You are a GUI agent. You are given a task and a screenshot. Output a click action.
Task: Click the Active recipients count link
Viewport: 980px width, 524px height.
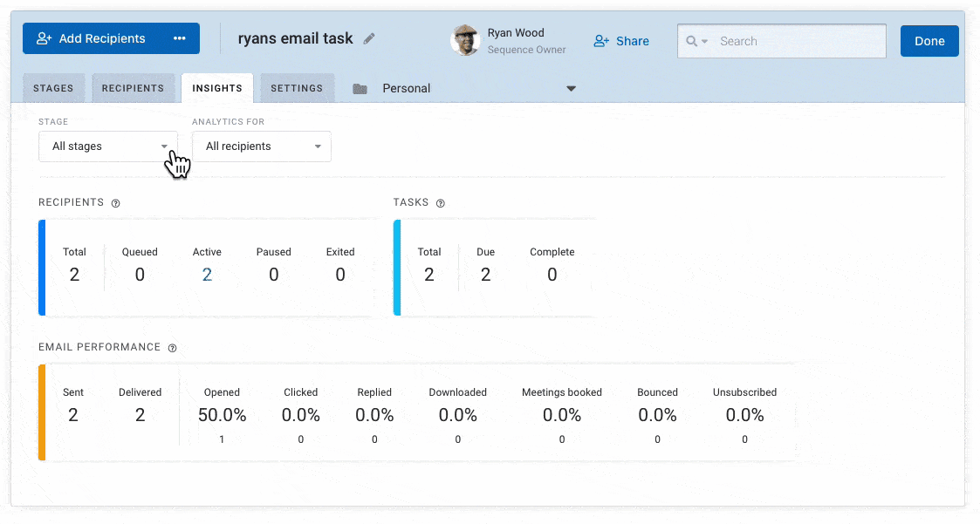pos(207,275)
